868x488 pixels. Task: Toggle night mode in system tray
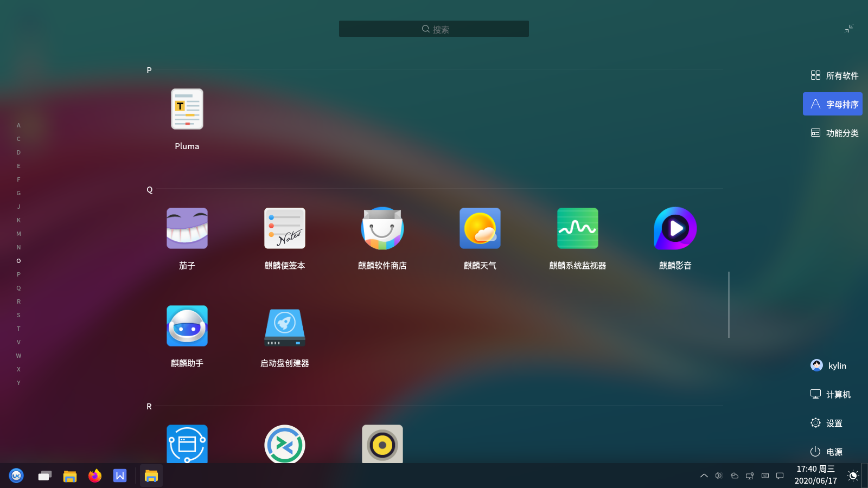click(853, 476)
